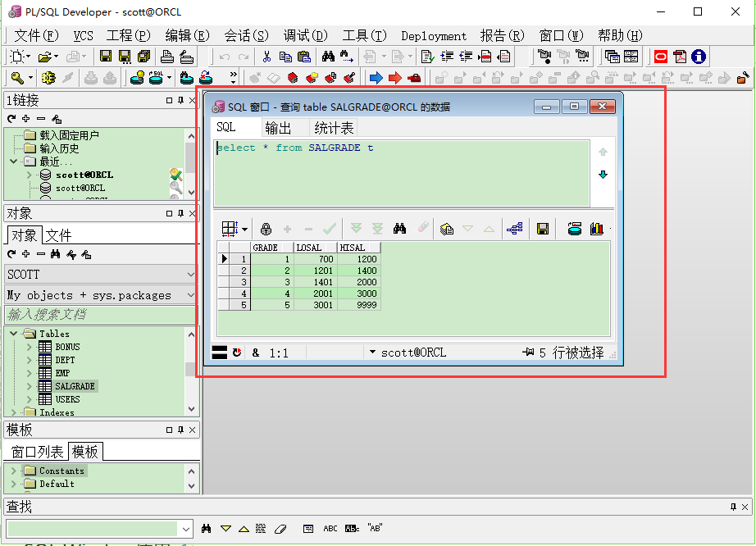756x546 pixels.
Task: Toggle the ABC case-sensitive search option
Action: [330, 529]
